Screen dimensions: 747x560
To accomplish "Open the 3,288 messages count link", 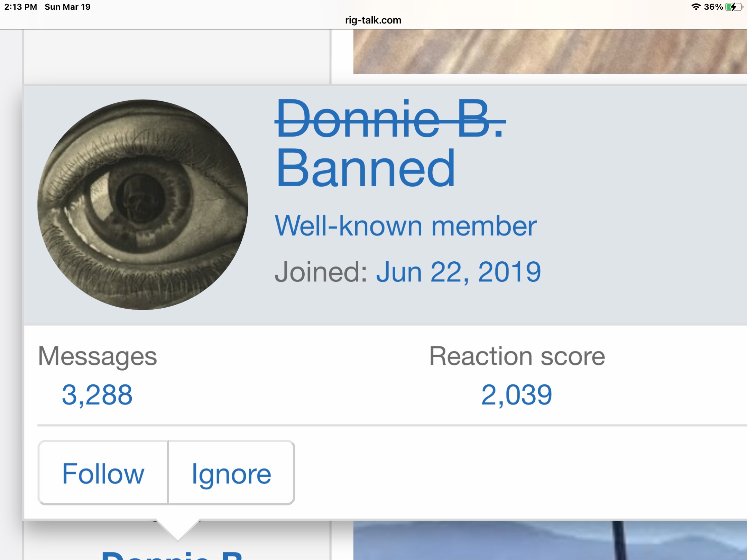I will click(97, 395).
